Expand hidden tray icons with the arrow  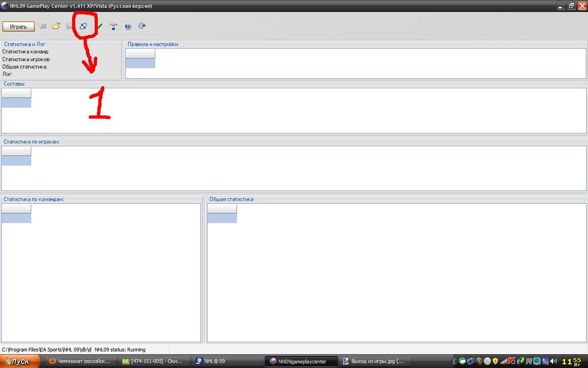click(454, 361)
